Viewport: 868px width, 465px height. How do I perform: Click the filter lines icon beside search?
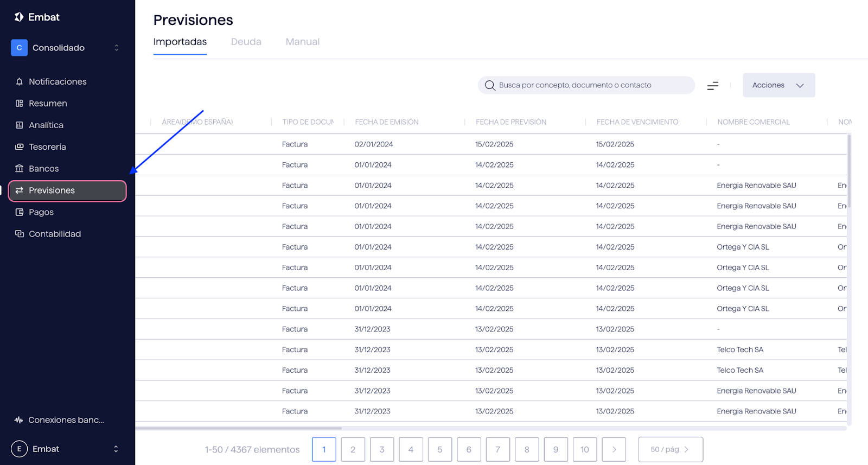[713, 85]
